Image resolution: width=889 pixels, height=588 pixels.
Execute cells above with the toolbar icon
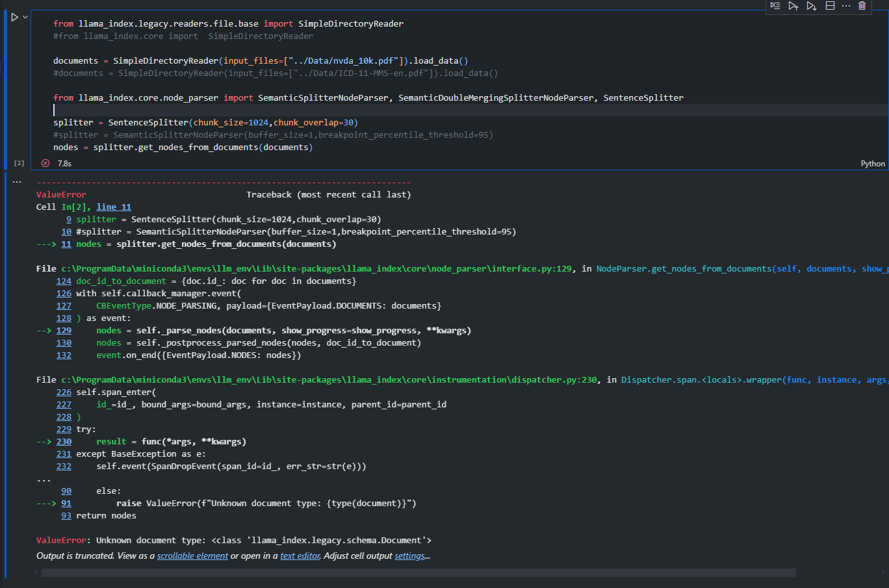tap(793, 6)
